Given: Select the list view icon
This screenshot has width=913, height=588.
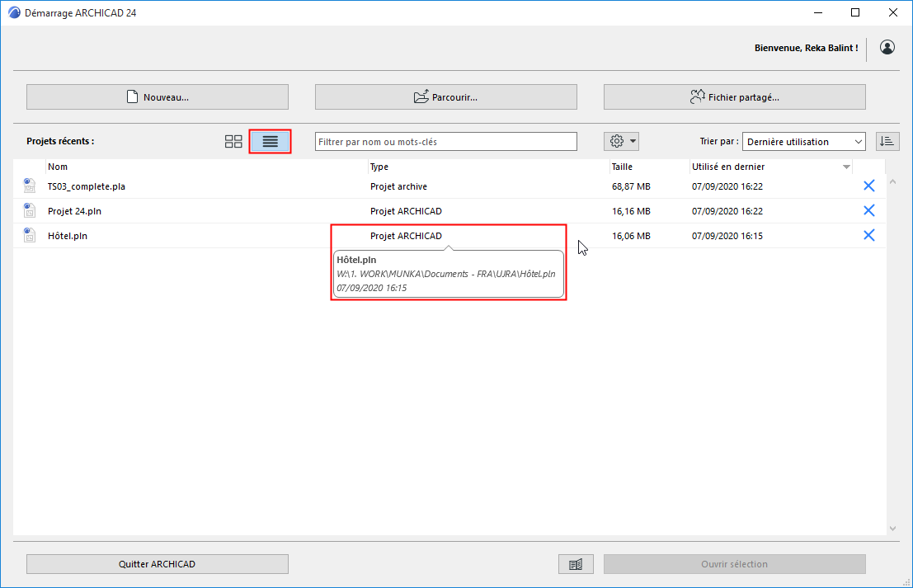Looking at the screenshot, I should pyautogui.click(x=271, y=142).
